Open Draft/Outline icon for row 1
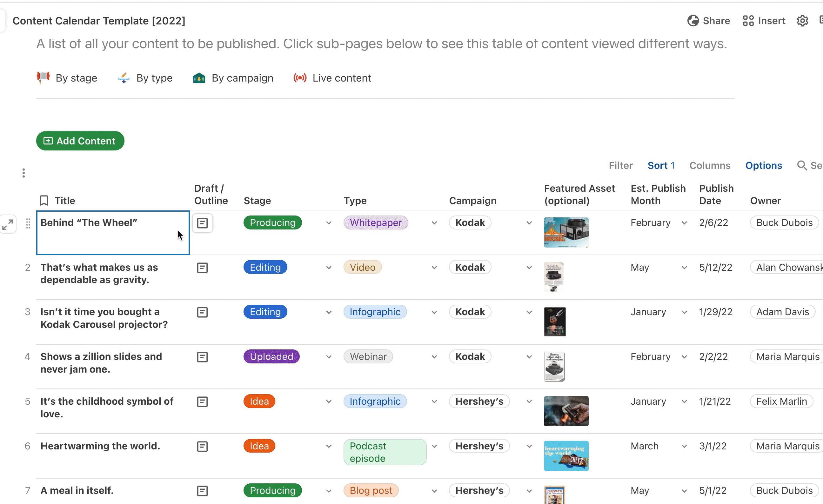823x504 pixels. 202,223
